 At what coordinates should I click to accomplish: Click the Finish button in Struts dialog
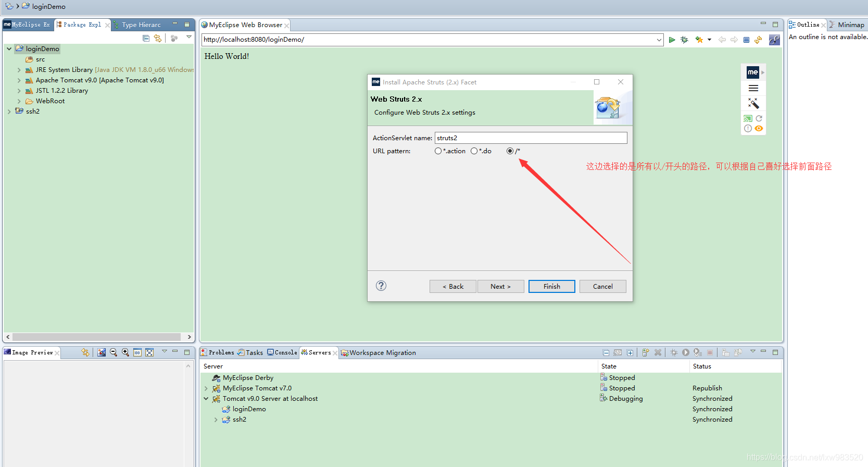552,287
